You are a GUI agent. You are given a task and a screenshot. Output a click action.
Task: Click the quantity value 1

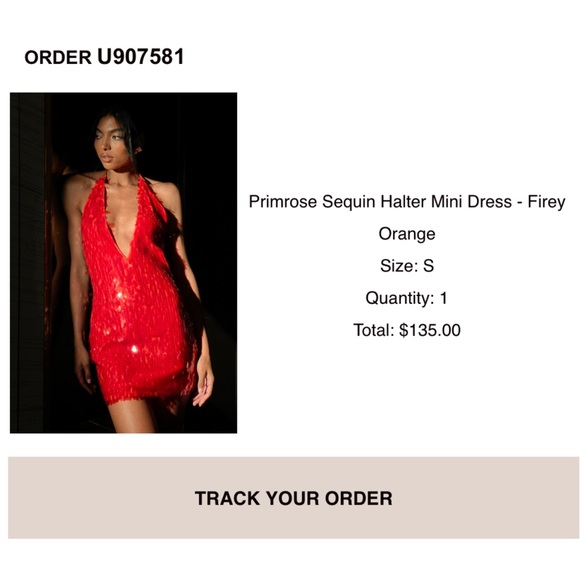[444, 298]
